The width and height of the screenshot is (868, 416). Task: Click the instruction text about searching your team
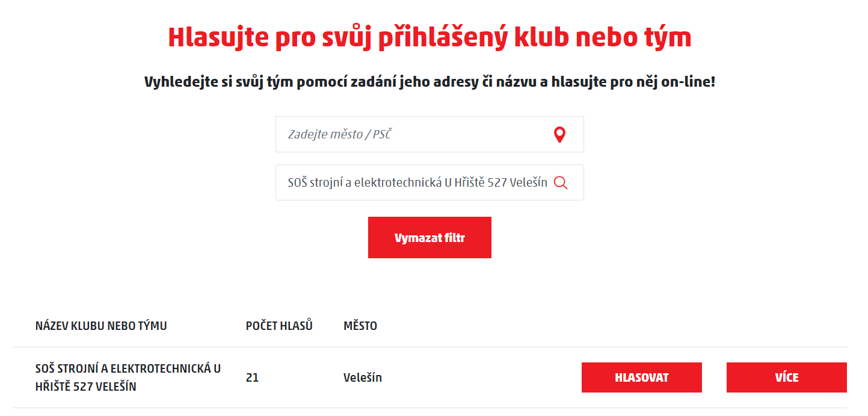tap(429, 82)
